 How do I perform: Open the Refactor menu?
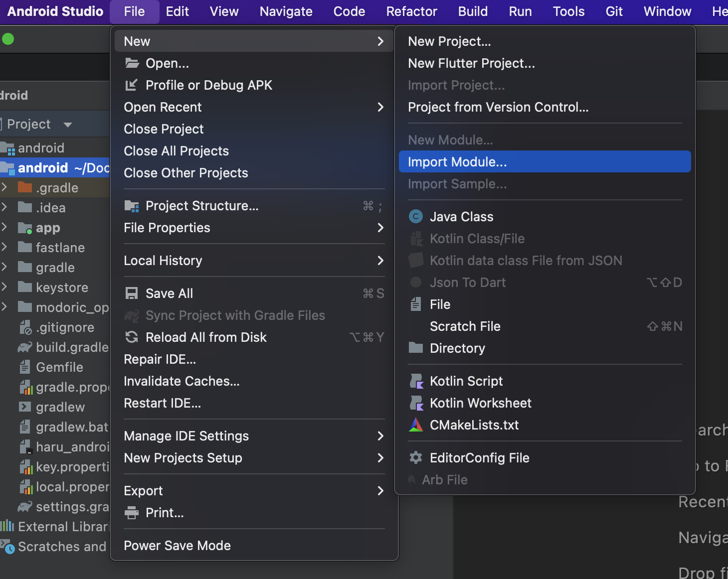tap(412, 11)
